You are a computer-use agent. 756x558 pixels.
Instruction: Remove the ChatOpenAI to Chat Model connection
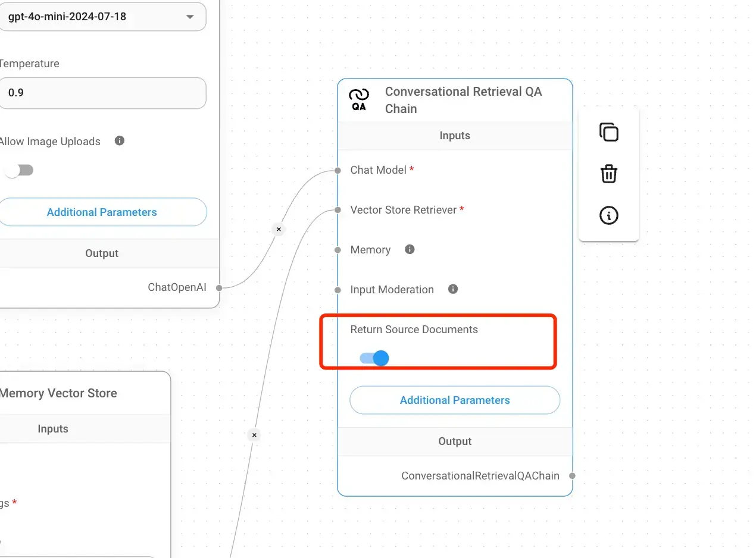(278, 228)
